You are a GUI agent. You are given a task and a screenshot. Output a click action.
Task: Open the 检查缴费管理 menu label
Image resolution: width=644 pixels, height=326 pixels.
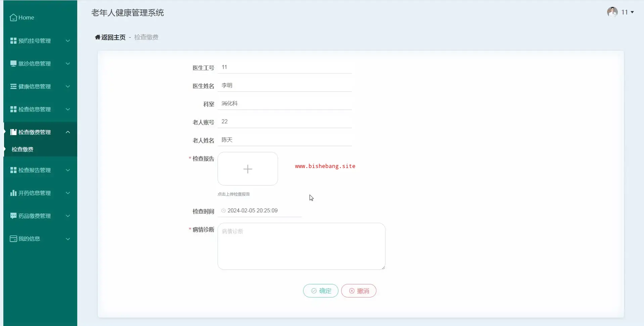pos(35,132)
